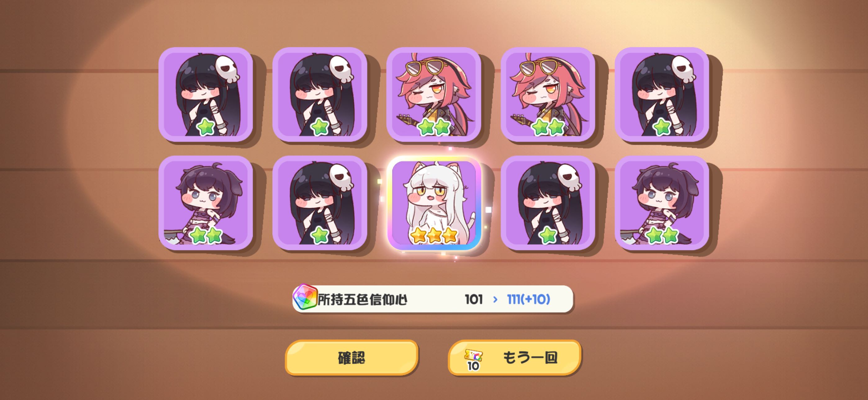Select the last skull girl card in top row
This screenshot has width=868, height=400.
click(x=662, y=95)
